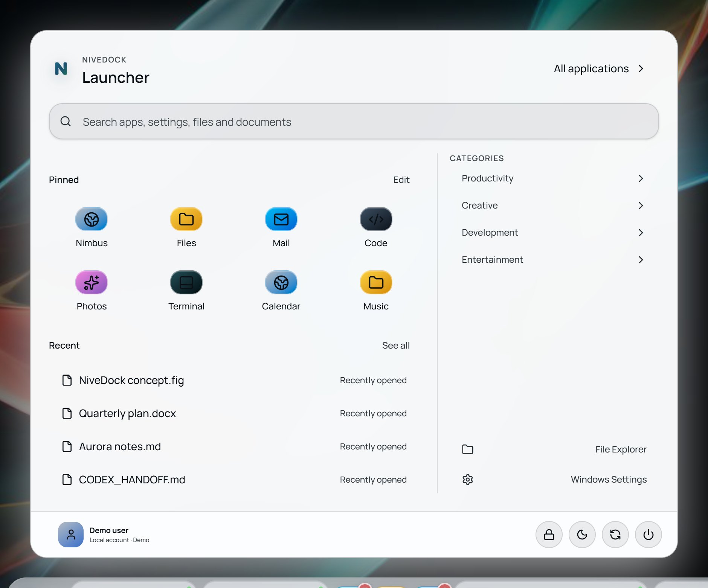Launch the Terminal app icon
Screen dimensions: 708x588
tap(186, 282)
